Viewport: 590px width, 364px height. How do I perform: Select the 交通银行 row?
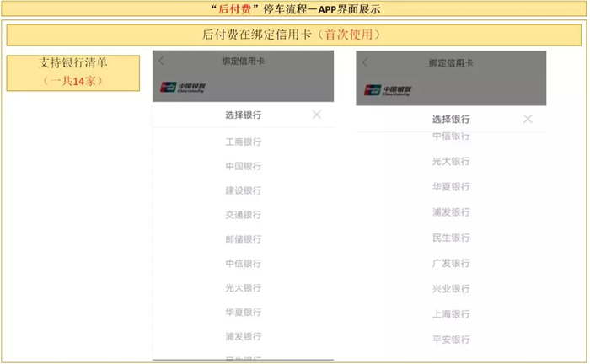coord(243,215)
